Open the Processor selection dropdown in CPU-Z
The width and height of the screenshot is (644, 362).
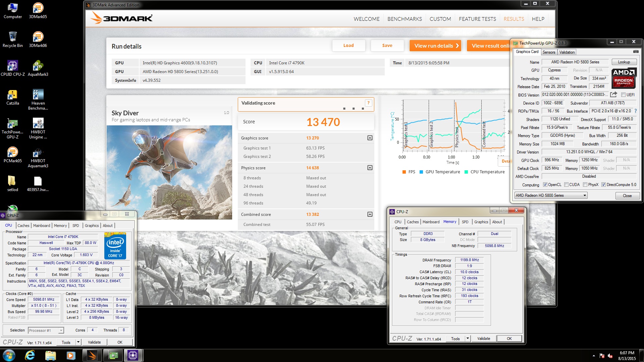pyautogui.click(x=46, y=330)
